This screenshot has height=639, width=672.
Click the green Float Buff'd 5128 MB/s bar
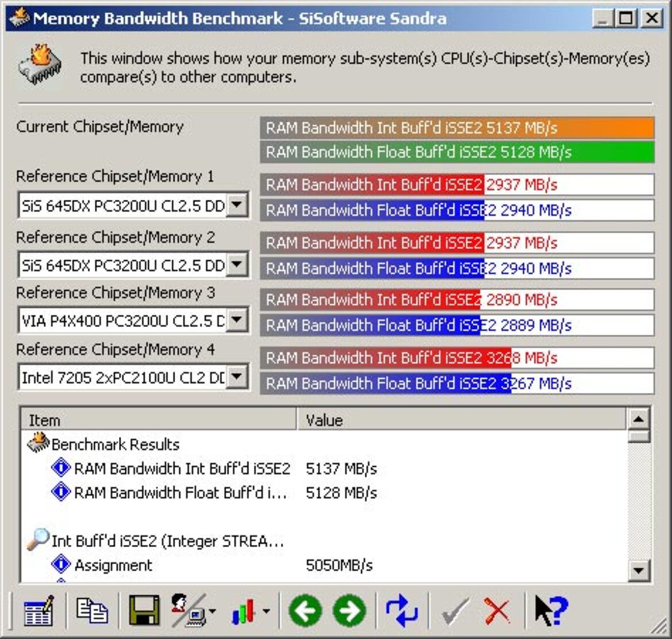457,152
